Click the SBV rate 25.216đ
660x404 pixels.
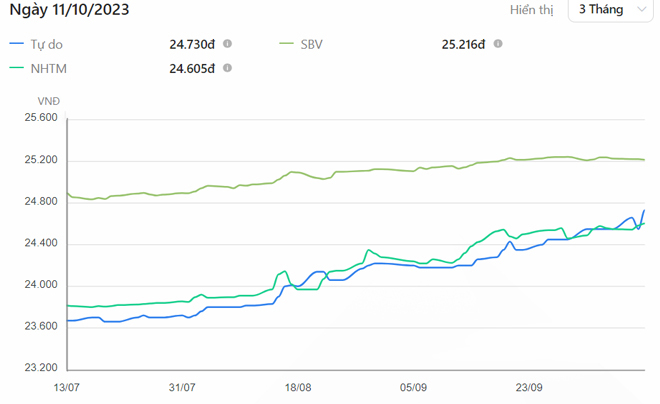pos(463,44)
